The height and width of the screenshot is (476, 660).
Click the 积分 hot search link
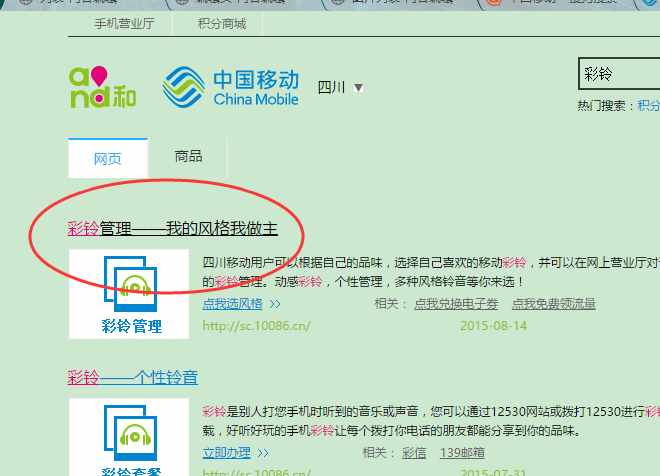[649, 105]
